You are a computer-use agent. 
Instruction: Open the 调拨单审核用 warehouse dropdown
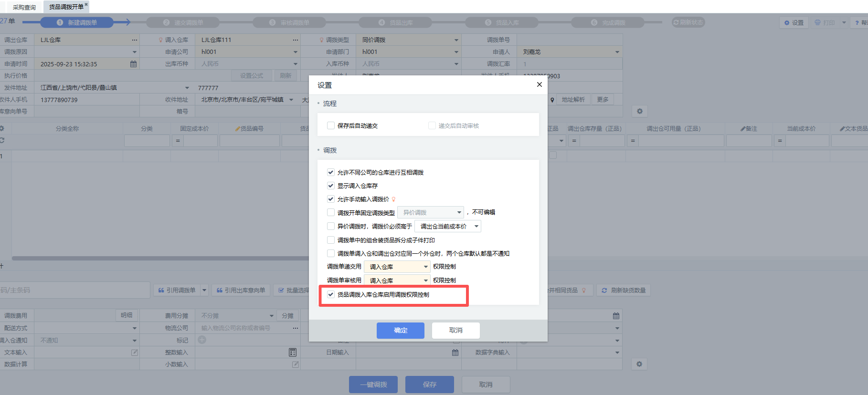(425, 281)
